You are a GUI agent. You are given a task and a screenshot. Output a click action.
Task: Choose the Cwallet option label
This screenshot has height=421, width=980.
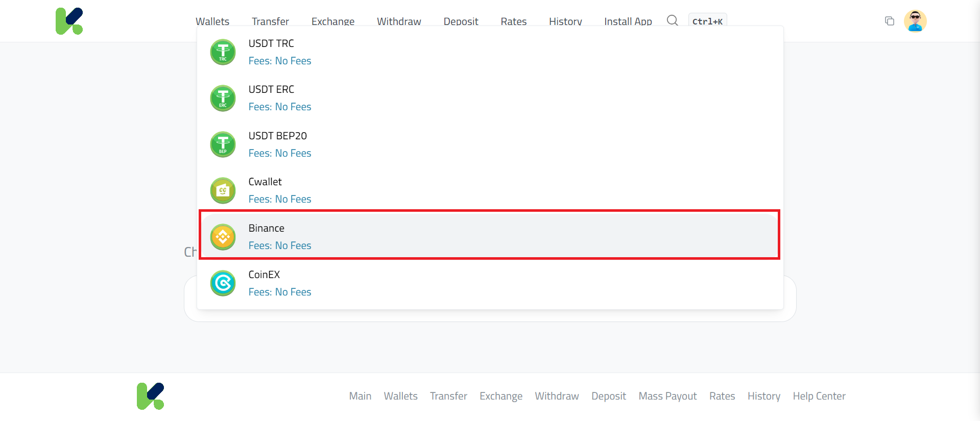click(265, 182)
